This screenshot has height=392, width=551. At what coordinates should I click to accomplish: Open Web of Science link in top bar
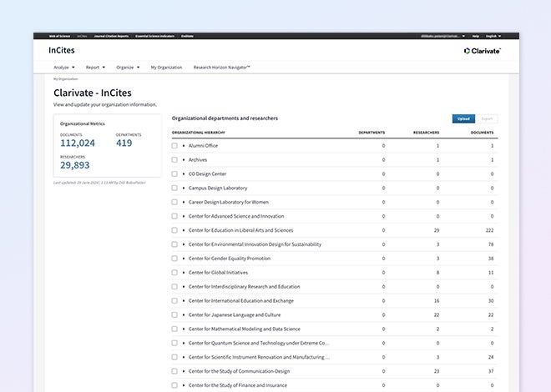[59, 36]
